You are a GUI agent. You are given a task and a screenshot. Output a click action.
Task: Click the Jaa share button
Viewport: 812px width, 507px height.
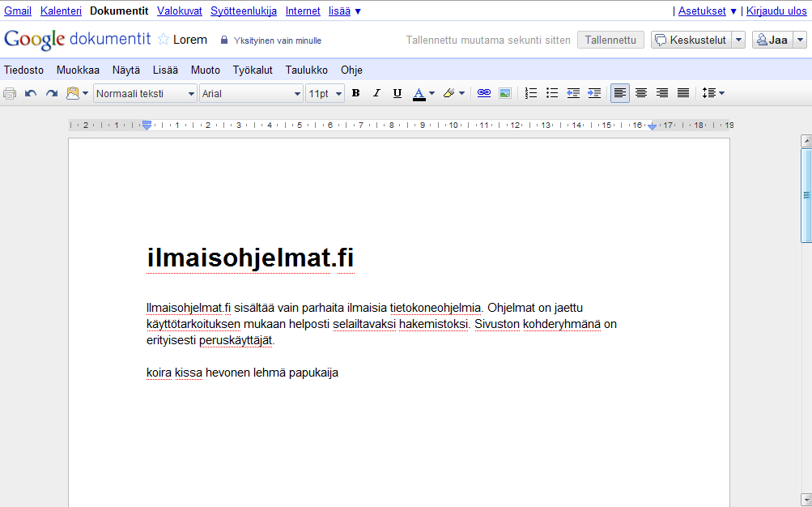pos(772,40)
